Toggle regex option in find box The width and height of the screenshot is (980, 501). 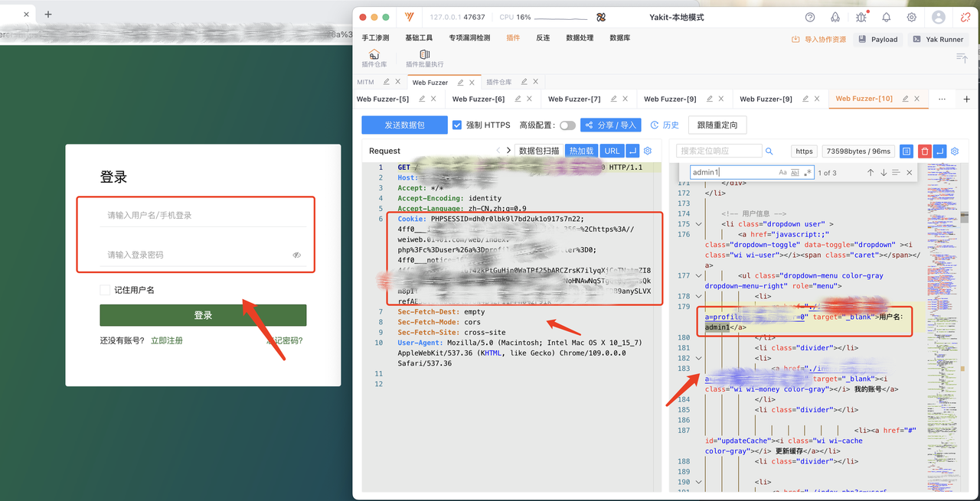point(808,173)
